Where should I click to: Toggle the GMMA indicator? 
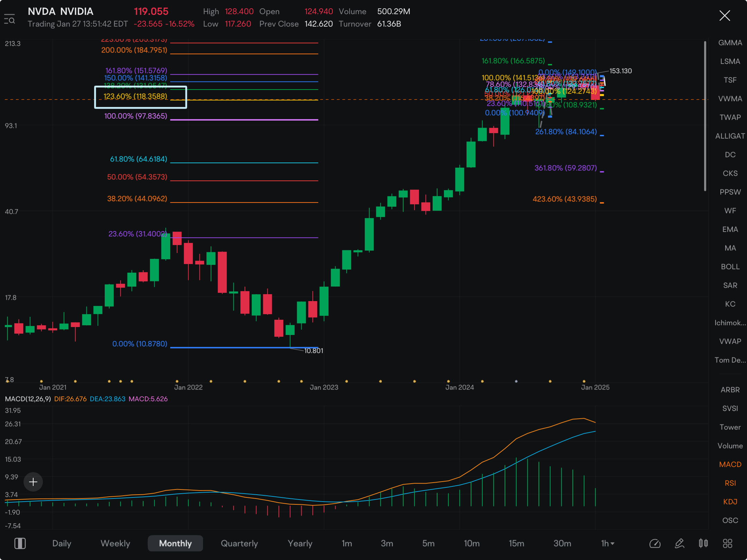[730, 43]
